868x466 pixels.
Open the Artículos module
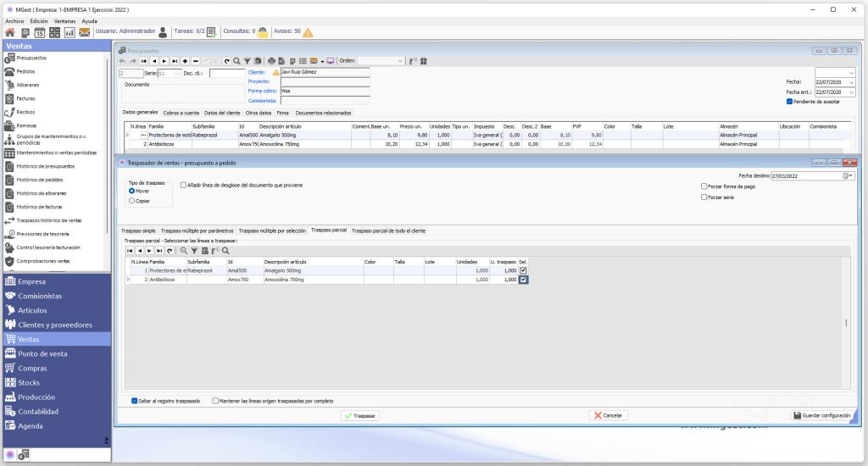tap(32, 310)
